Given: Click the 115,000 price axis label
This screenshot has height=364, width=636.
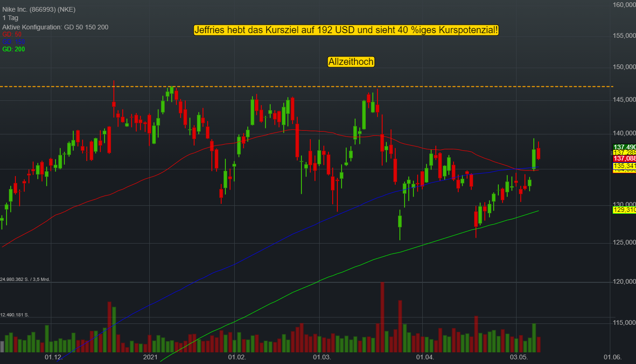Looking at the screenshot, I should pyautogui.click(x=624, y=322).
